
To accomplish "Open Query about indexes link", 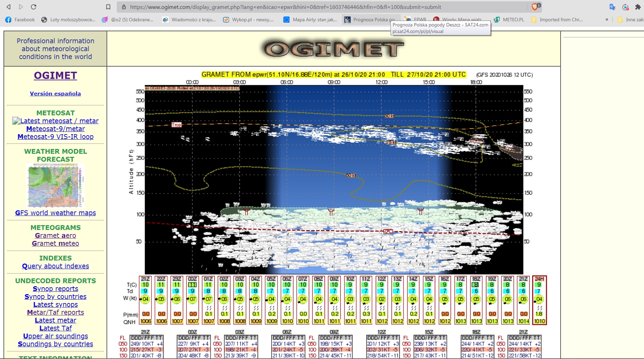I will point(55,266).
